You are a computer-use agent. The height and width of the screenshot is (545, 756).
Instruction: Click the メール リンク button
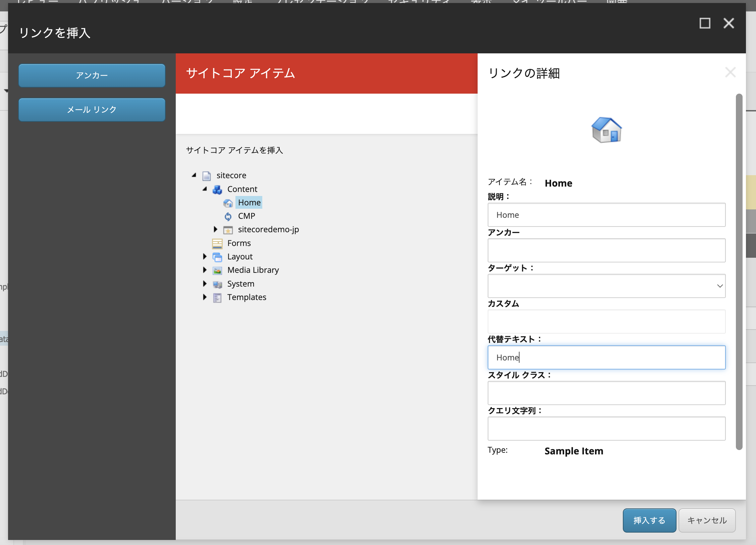click(92, 110)
